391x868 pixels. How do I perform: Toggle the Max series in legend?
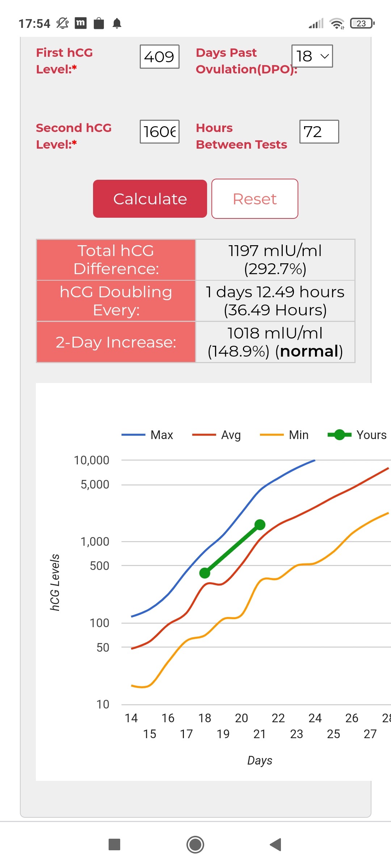click(148, 435)
